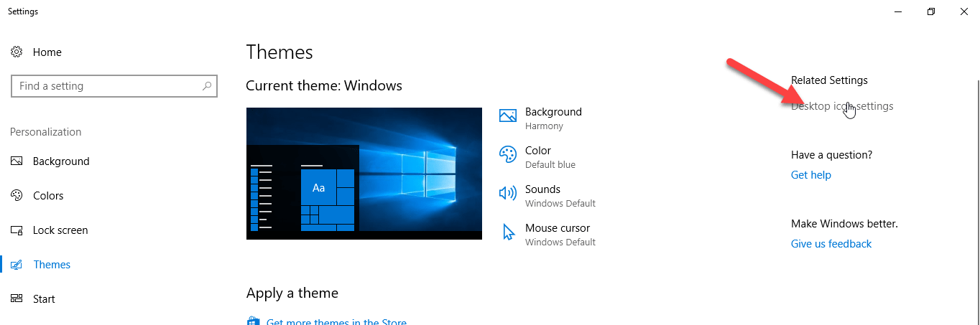Select Background picture icon in sidebar
Image resolution: width=980 pixels, height=325 pixels.
(17, 161)
